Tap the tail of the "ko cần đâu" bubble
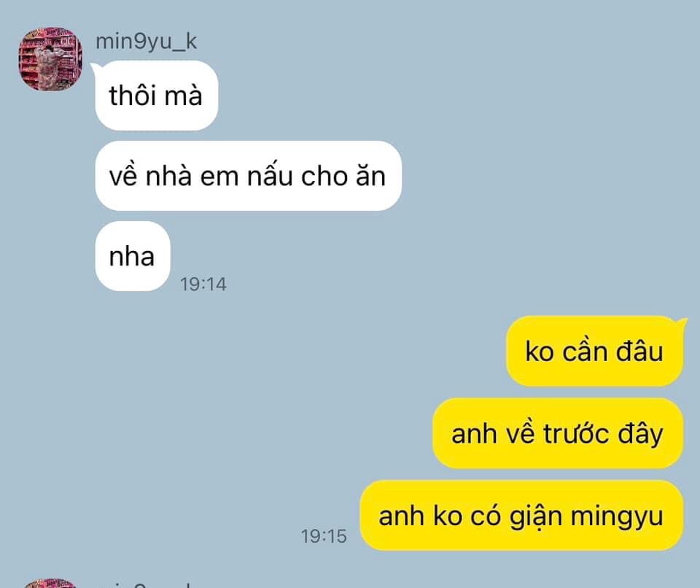700x588 pixels. [x=680, y=322]
